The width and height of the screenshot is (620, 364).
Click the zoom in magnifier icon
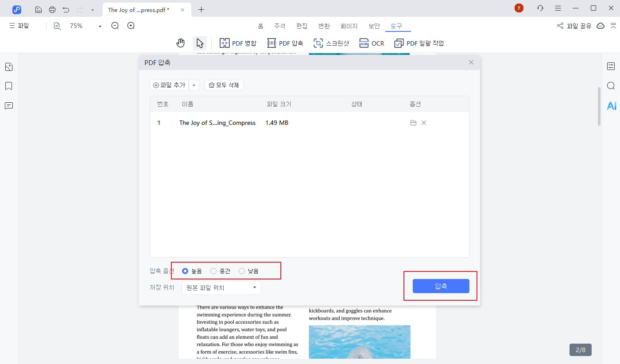coord(131,26)
